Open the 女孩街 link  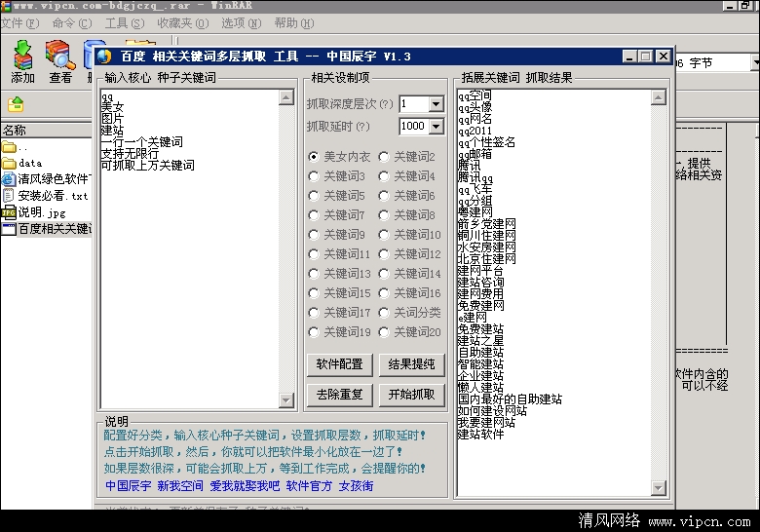pyautogui.click(x=356, y=486)
